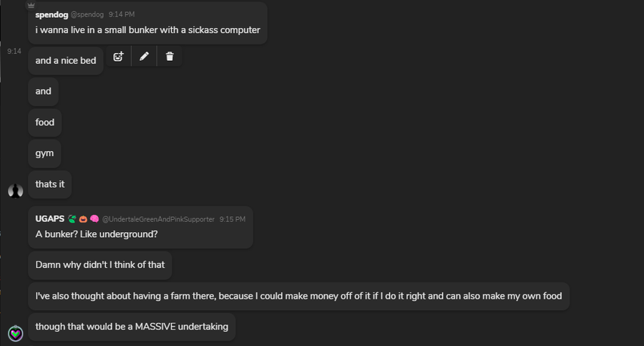Image resolution: width=644 pixels, height=346 pixels.
Task: Click the "Damn why didn't I think of that" message
Action: (100, 264)
